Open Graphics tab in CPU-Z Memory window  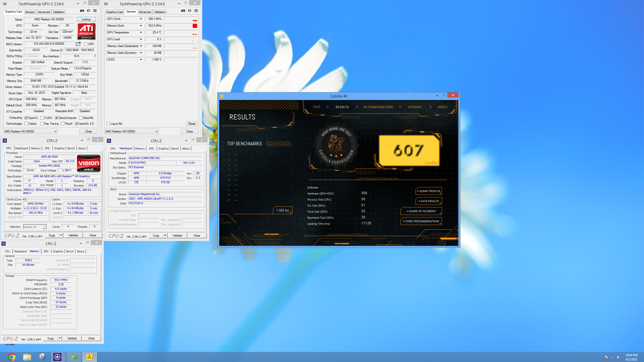58,251
